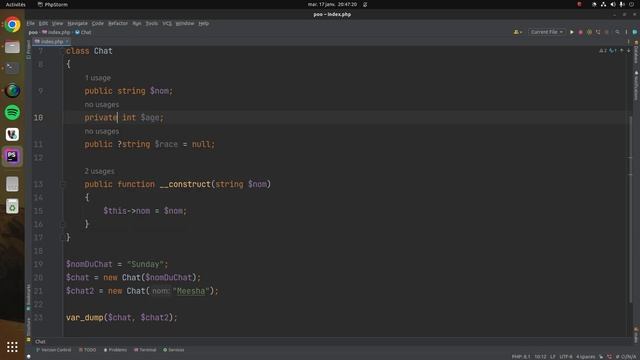Open the Database tool window on right sidebar
The width and height of the screenshot is (640, 360).
click(636, 52)
